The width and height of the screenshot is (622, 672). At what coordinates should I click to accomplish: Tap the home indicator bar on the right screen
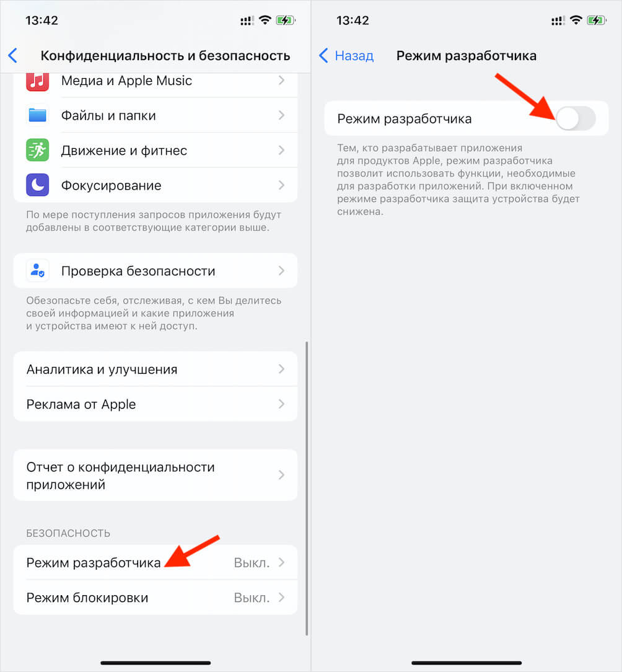point(466,663)
